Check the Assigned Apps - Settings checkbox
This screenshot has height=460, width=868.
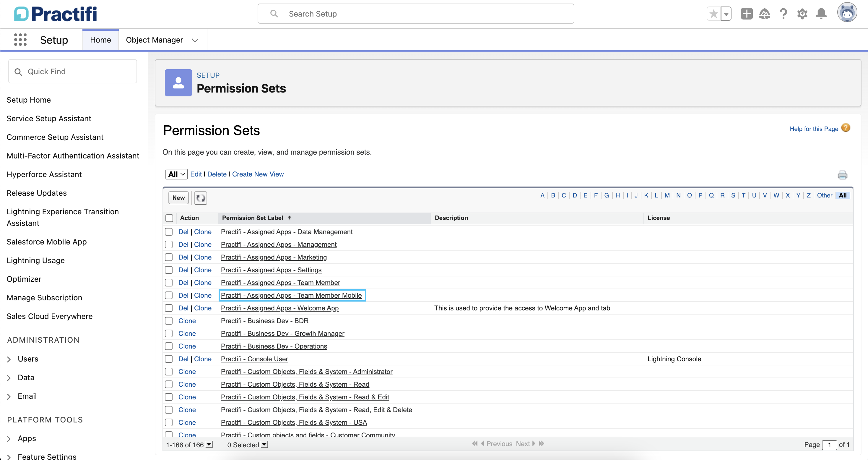click(x=168, y=270)
